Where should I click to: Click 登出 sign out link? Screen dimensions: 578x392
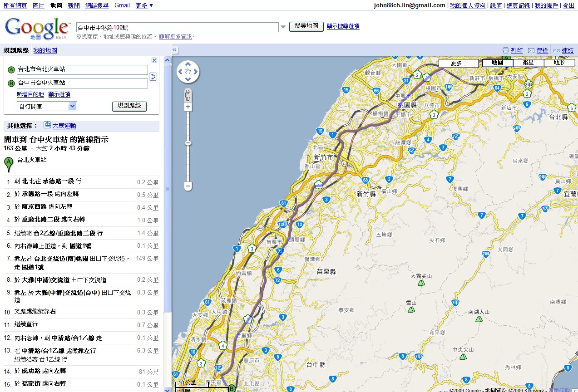pyautogui.click(x=569, y=5)
